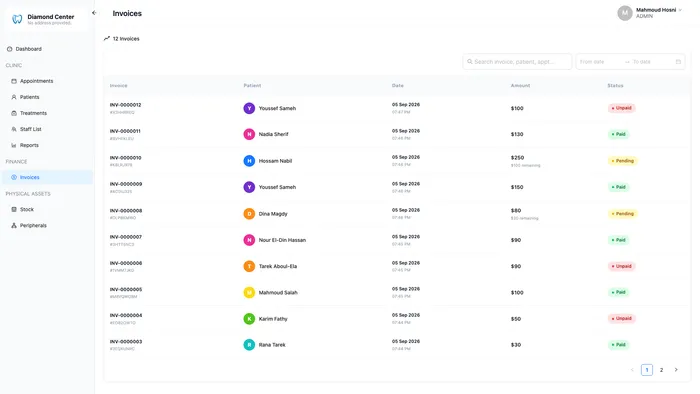Open the date picker calendar icon
This screenshot has height=394, width=700.
678,62
